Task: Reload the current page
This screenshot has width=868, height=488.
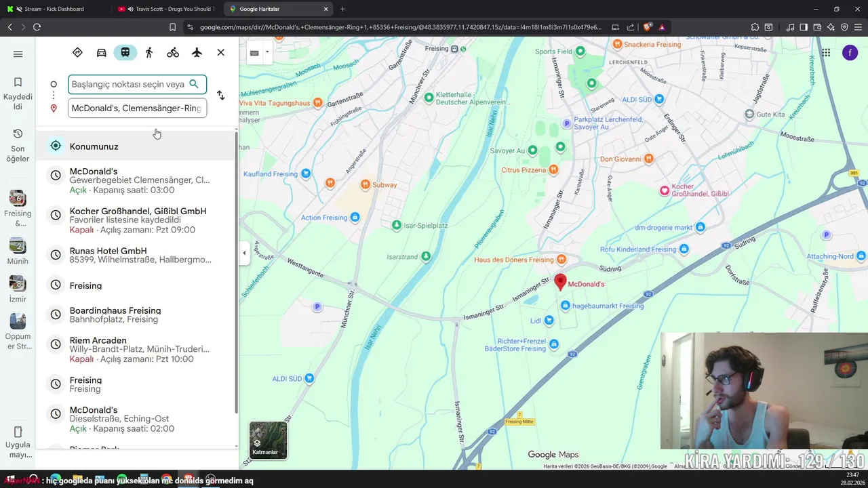Action: pos(37,27)
